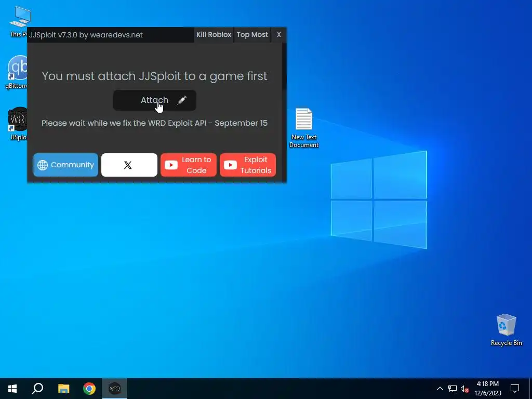Click the network icon in the tray
The image size is (532, 399).
click(453, 389)
